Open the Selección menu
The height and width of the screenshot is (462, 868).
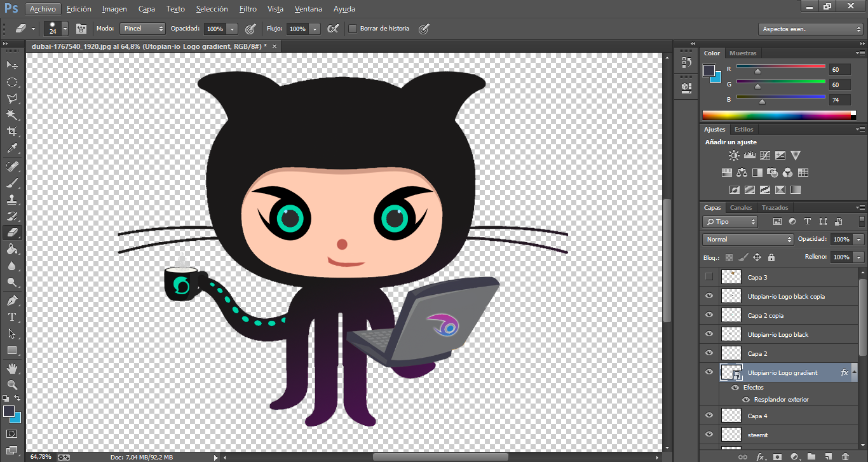[x=212, y=9]
